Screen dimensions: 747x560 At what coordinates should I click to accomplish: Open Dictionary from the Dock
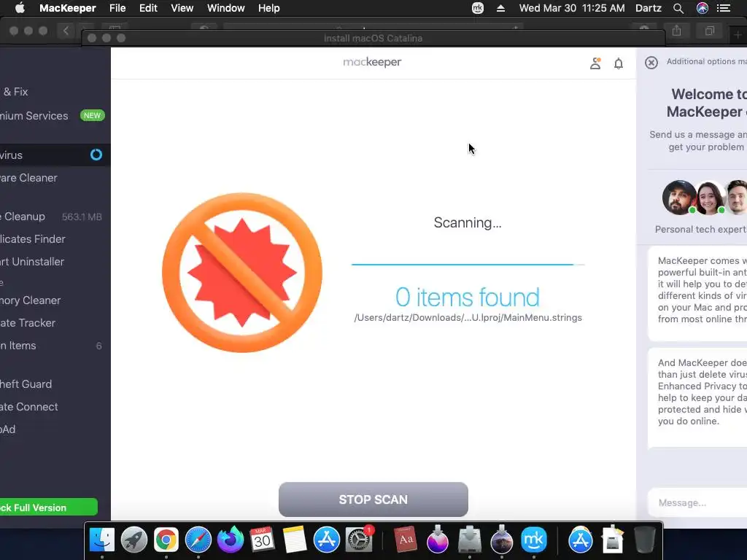(x=406, y=540)
